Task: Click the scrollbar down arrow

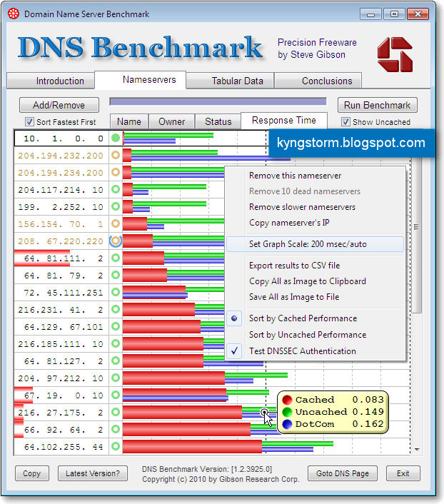Action: point(417,449)
